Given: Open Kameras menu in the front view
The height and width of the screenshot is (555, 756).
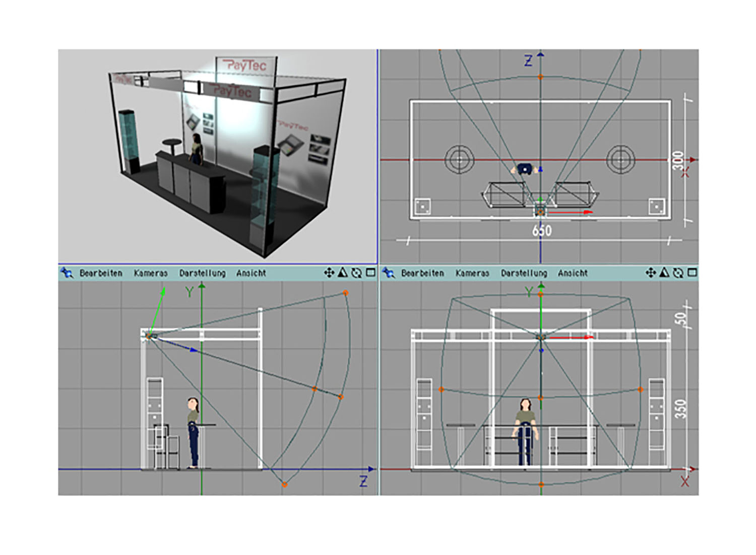Looking at the screenshot, I should [x=472, y=273].
